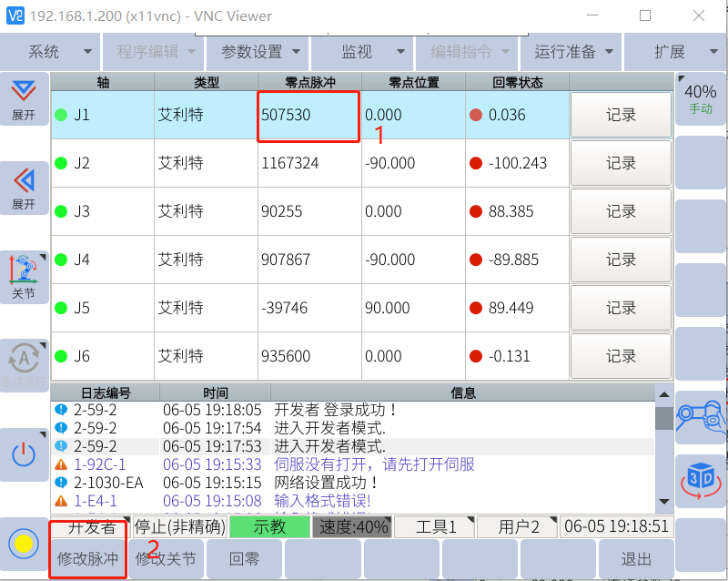728x581 pixels.
Task: Click the power servo icon
Action: click(x=24, y=454)
